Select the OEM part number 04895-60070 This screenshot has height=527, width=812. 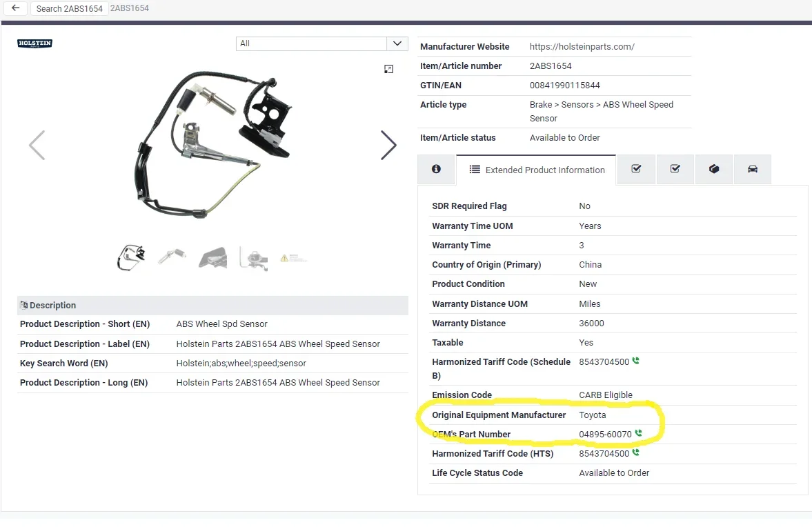point(605,435)
